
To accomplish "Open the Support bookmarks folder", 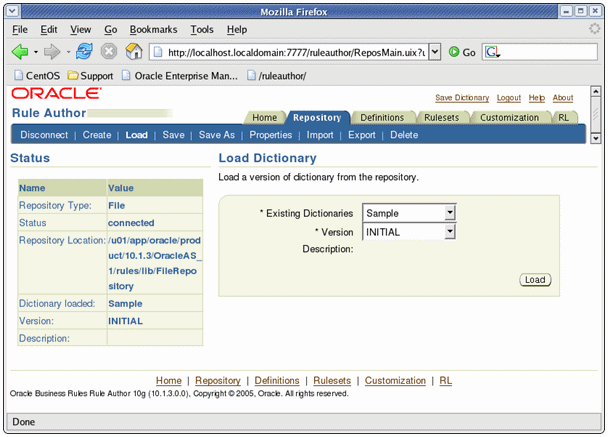I will [90, 76].
